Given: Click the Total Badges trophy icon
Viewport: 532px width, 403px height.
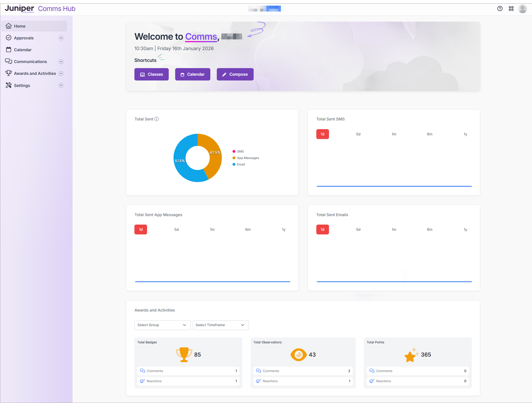Looking at the screenshot, I should click(184, 354).
